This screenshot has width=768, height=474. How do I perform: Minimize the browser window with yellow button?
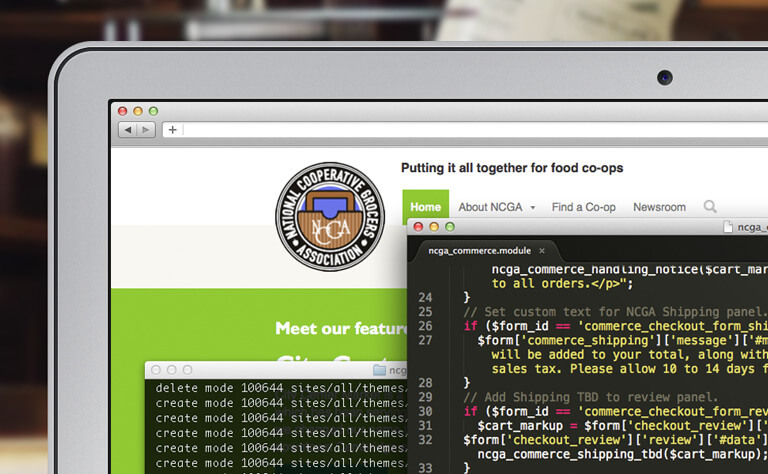(x=138, y=111)
